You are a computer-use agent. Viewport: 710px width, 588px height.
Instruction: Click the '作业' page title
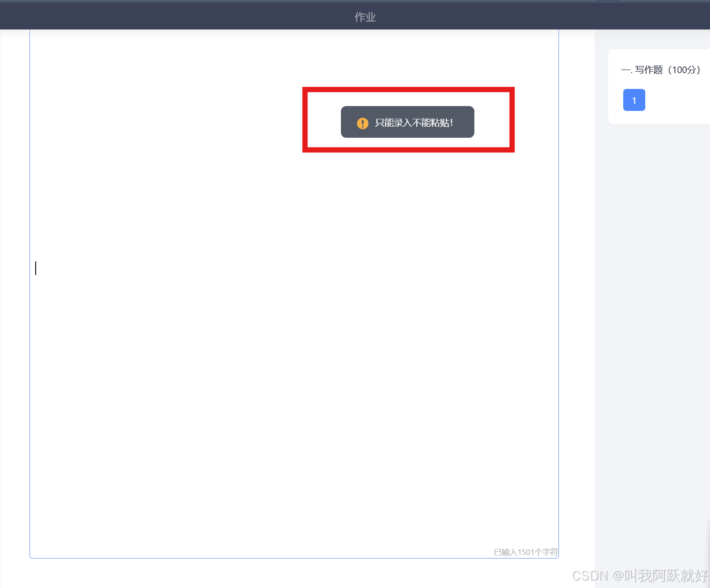(365, 17)
